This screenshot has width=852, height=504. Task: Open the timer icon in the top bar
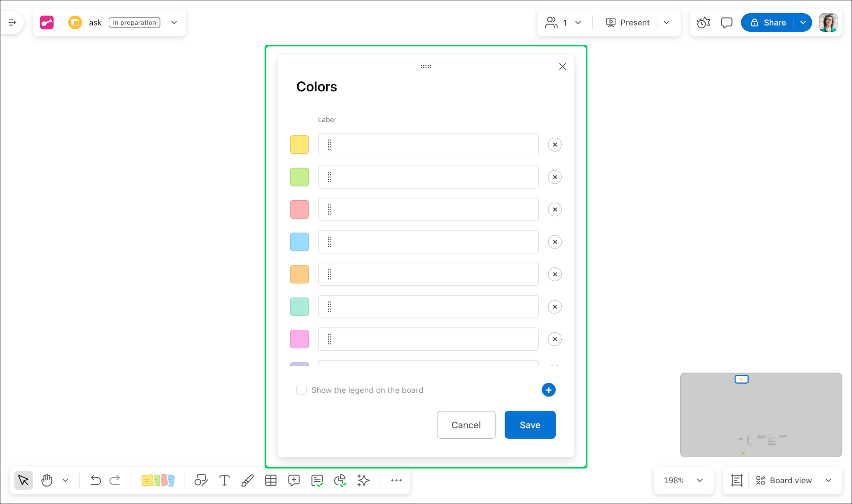click(x=703, y=22)
